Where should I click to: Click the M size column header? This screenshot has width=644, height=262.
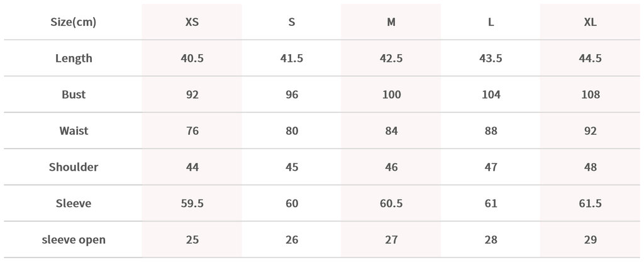[391, 22]
